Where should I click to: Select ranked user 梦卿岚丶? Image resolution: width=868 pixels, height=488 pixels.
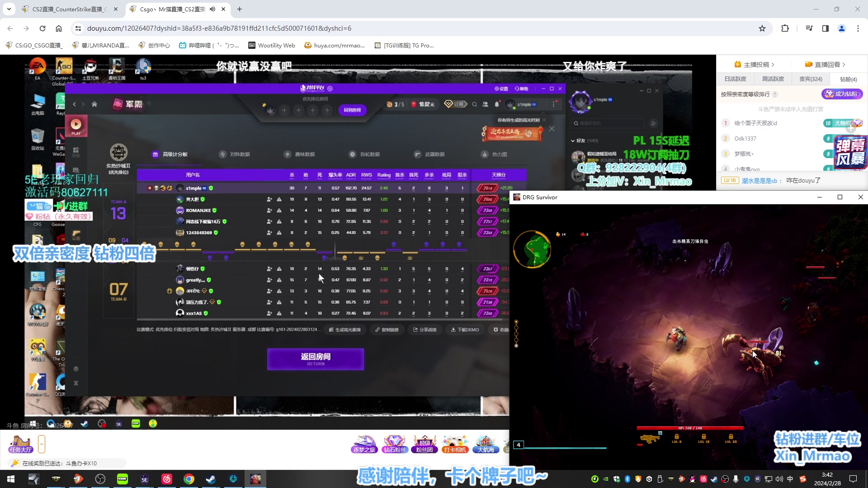click(x=744, y=154)
